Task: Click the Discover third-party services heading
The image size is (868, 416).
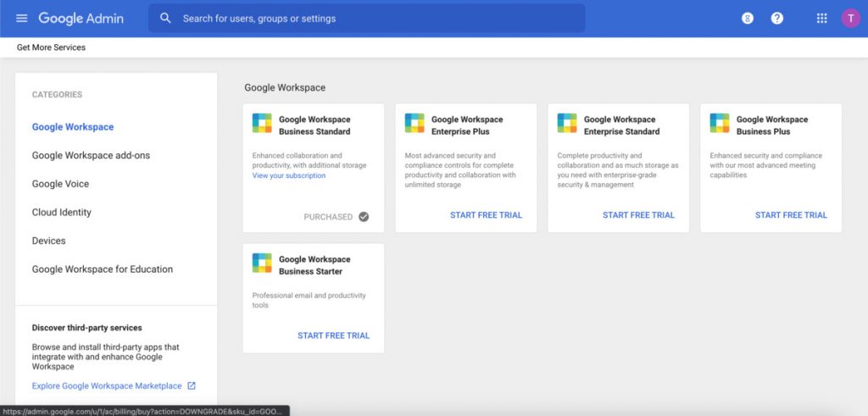Action: tap(87, 328)
